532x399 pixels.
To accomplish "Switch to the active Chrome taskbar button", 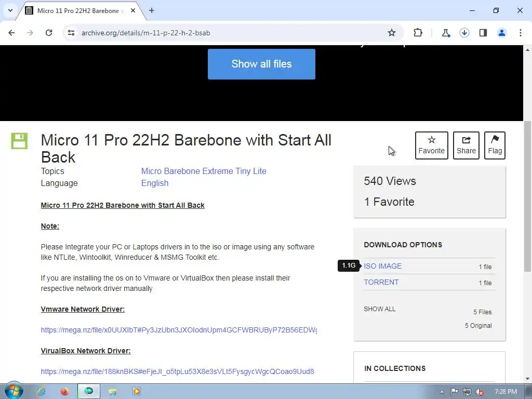I will (88, 392).
